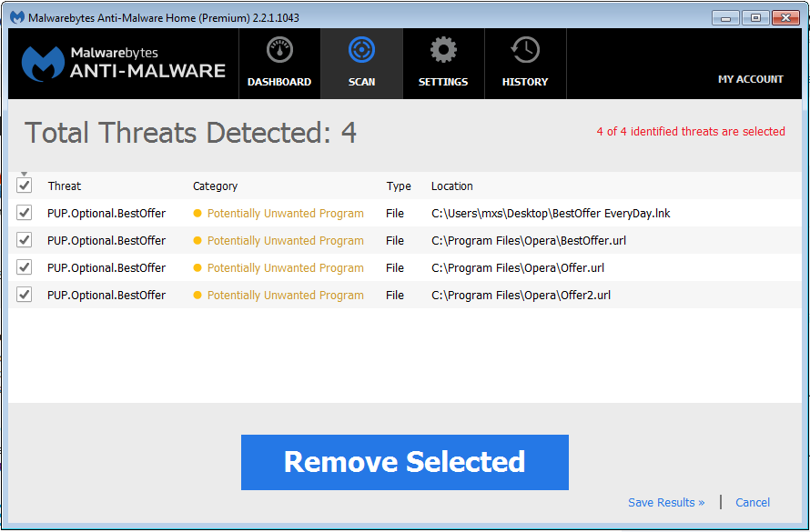Image resolution: width=810 pixels, height=532 pixels.
Task: Uncheck the Opera\Offer2.url threat
Action: 25,295
